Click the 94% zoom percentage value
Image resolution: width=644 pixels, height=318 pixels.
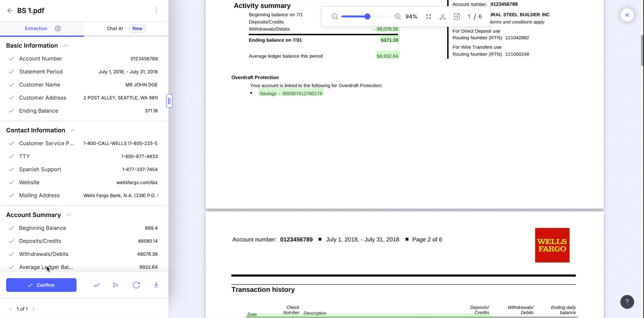(411, 16)
